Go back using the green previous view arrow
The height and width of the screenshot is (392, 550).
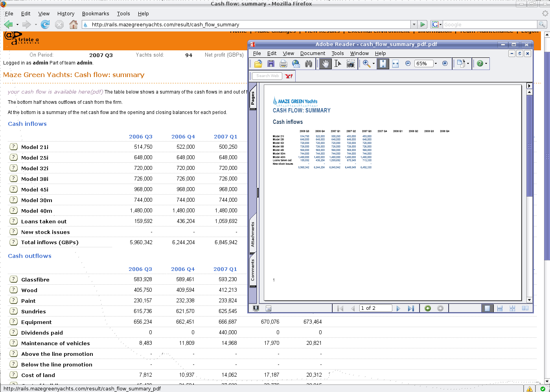(x=427, y=308)
